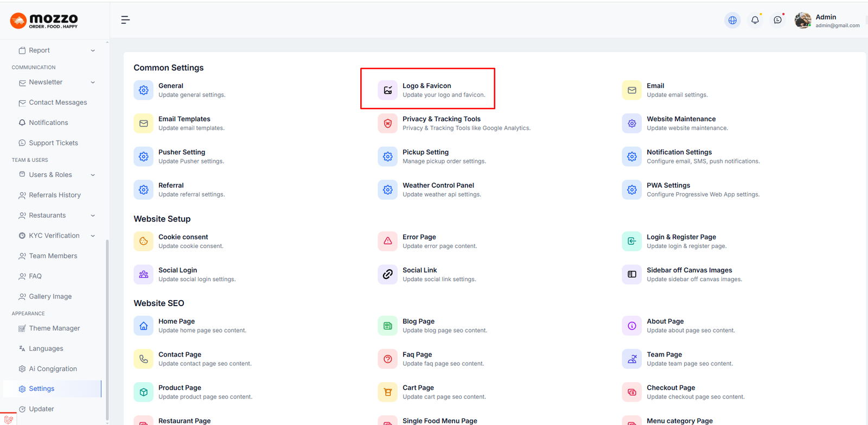Screen dimensions: 868x425
Task: Click the hamburger menu toggle icon
Action: tap(125, 20)
